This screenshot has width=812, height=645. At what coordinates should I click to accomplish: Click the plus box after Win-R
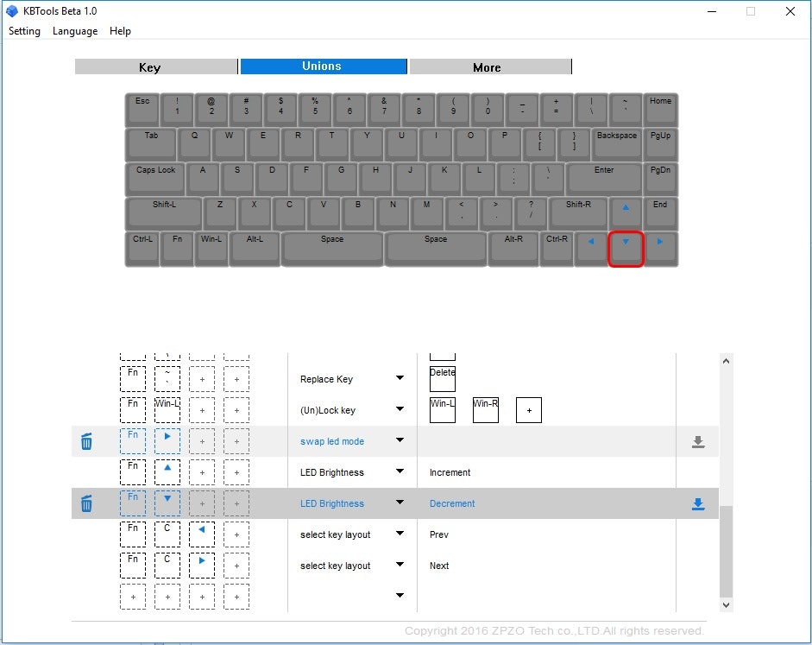tap(529, 410)
